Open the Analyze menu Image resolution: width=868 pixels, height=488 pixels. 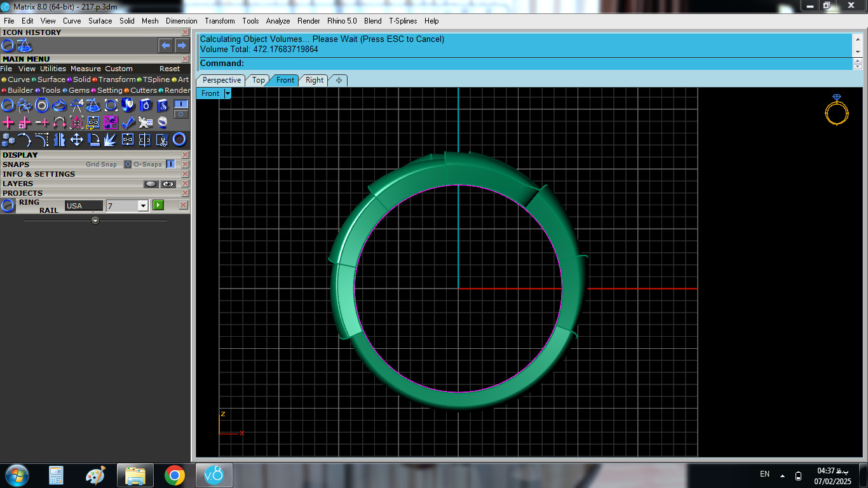pyautogui.click(x=278, y=21)
